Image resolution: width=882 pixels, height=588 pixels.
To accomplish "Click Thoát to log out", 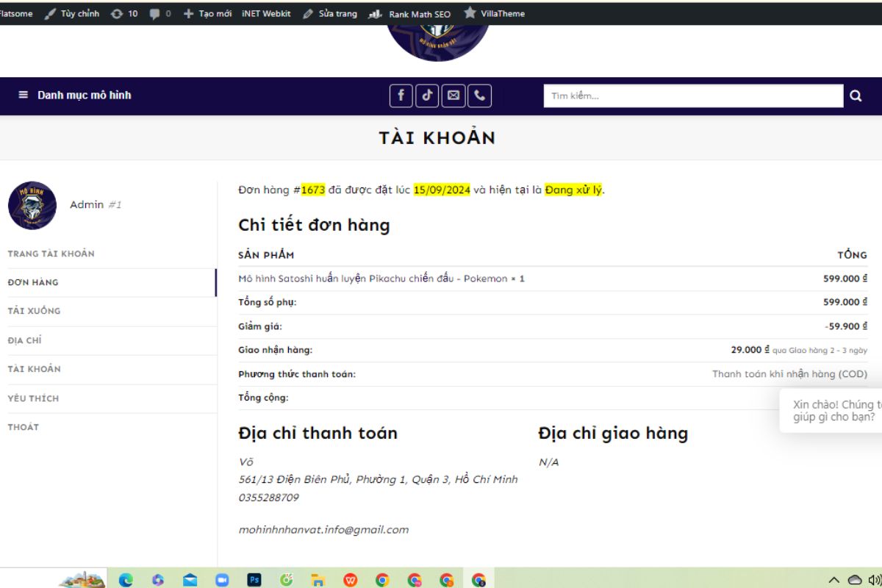I will point(24,427).
